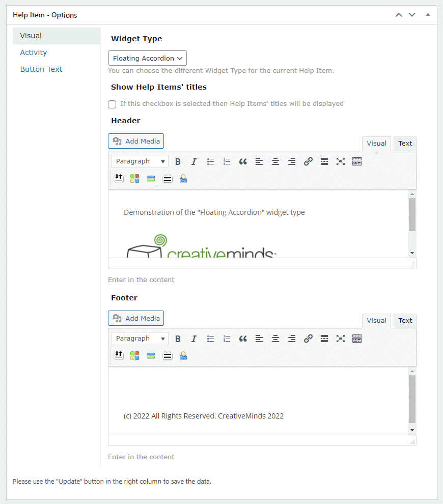Click colored squares icon in Header toolbar
The image size is (443, 504).
click(134, 178)
